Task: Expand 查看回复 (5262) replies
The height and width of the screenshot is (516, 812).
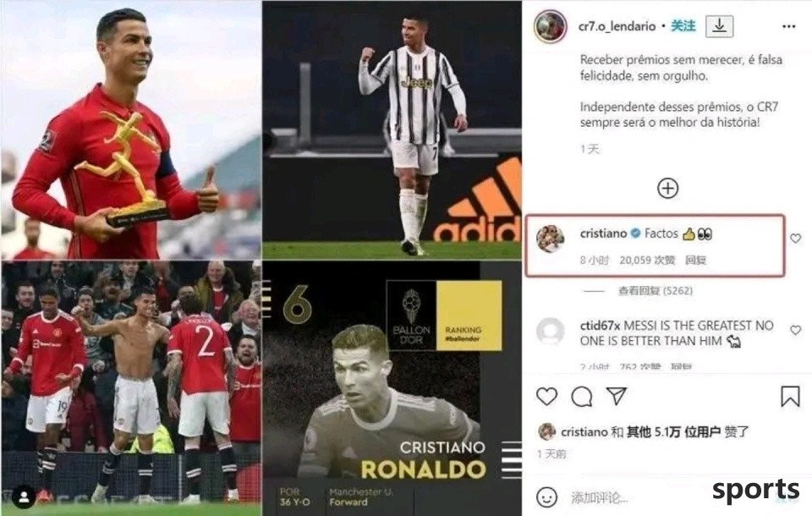Action: point(655,291)
